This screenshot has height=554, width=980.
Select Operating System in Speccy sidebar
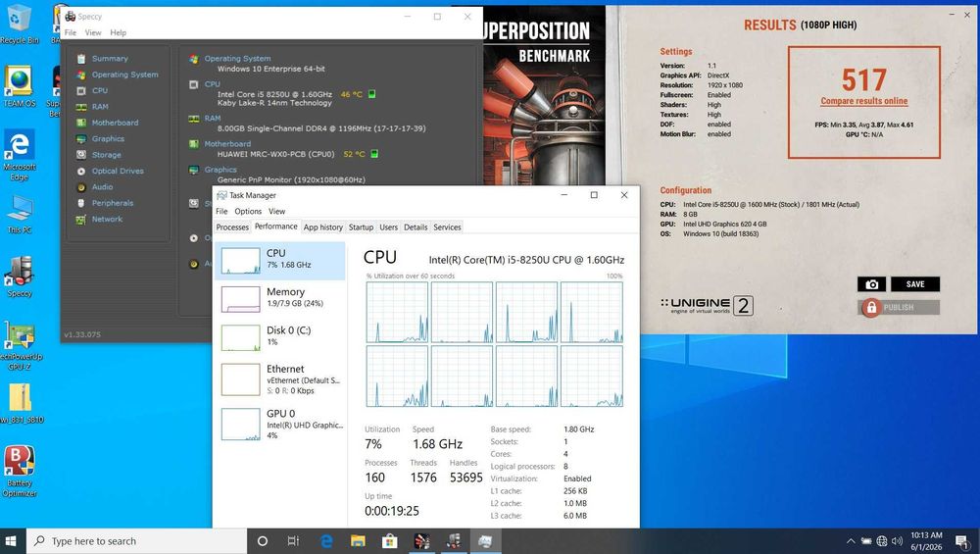point(125,75)
